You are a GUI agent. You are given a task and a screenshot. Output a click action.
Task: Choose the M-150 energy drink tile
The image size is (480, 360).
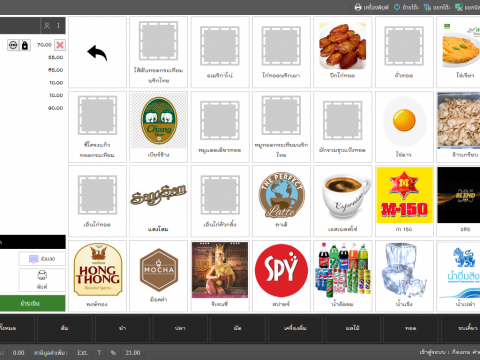(x=404, y=201)
